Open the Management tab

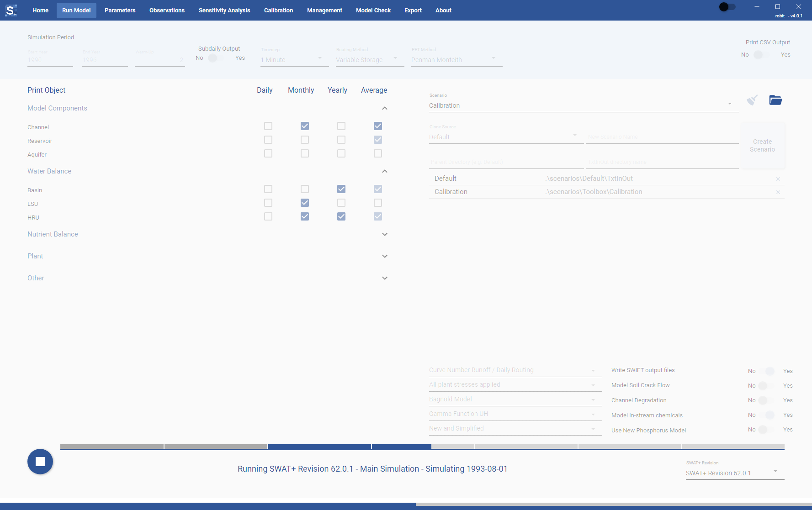coord(324,10)
